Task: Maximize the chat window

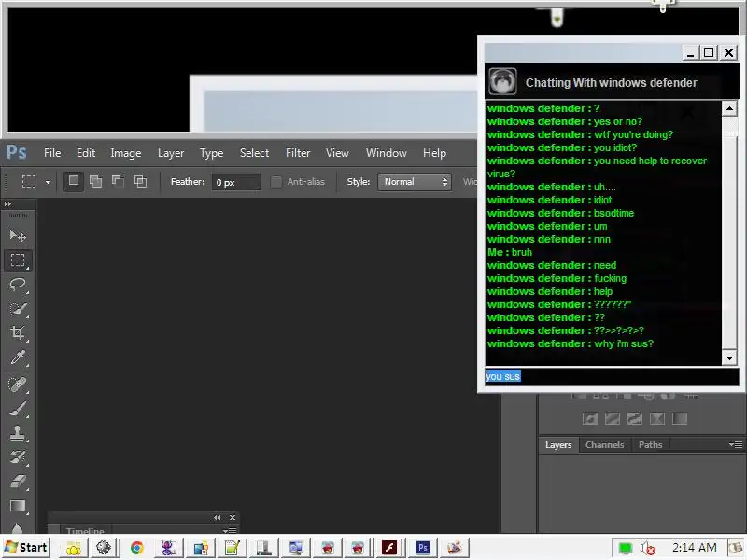Action: click(709, 52)
